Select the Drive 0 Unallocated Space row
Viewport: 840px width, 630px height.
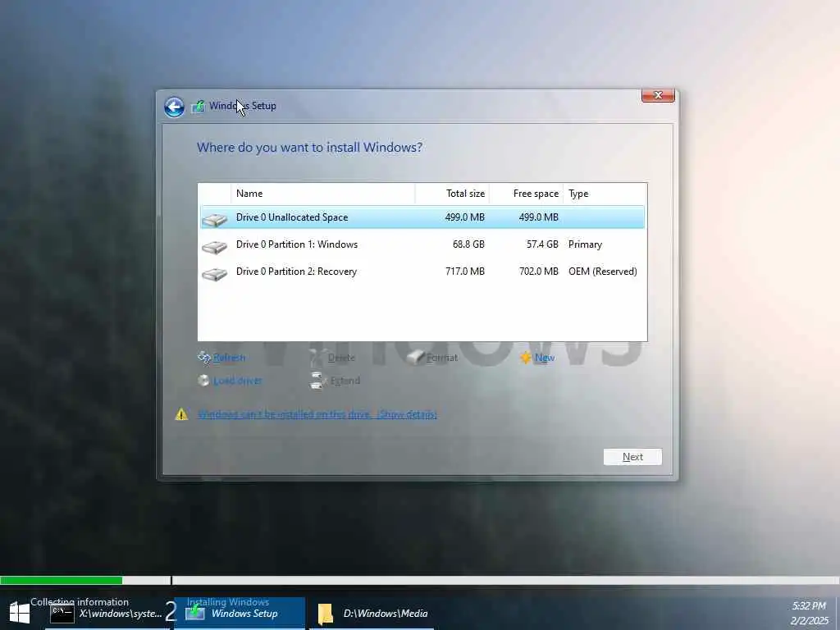pyautogui.click(x=422, y=217)
